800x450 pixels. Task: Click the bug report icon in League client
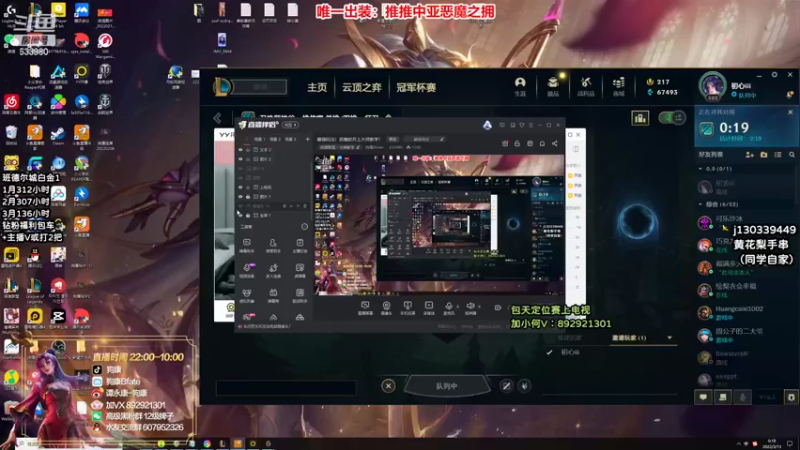pos(791,396)
